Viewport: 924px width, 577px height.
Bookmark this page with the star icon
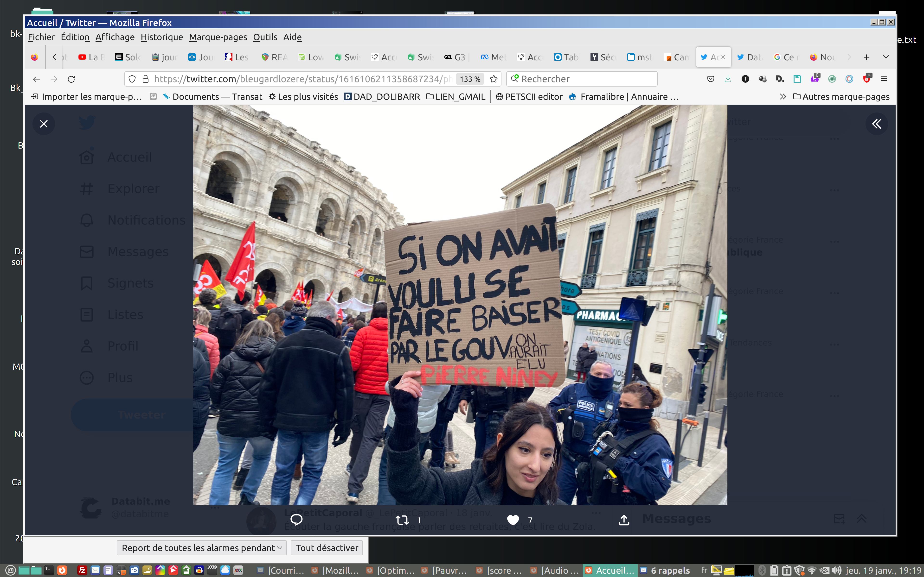[x=494, y=79]
